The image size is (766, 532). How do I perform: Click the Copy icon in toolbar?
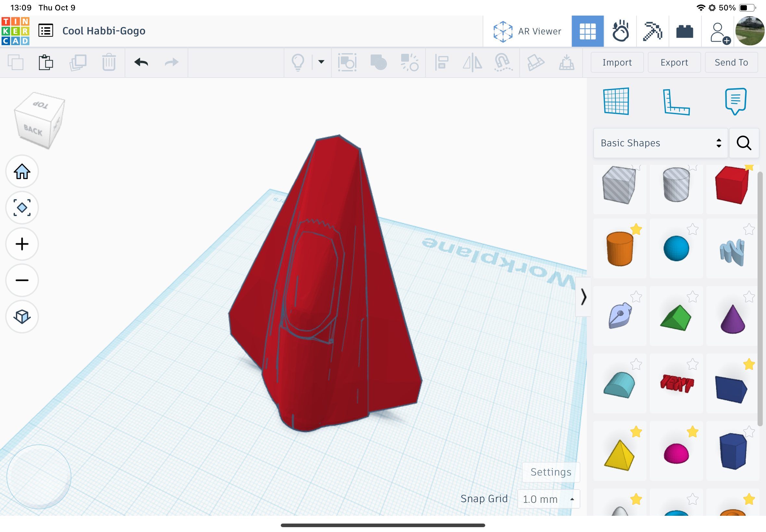[15, 62]
